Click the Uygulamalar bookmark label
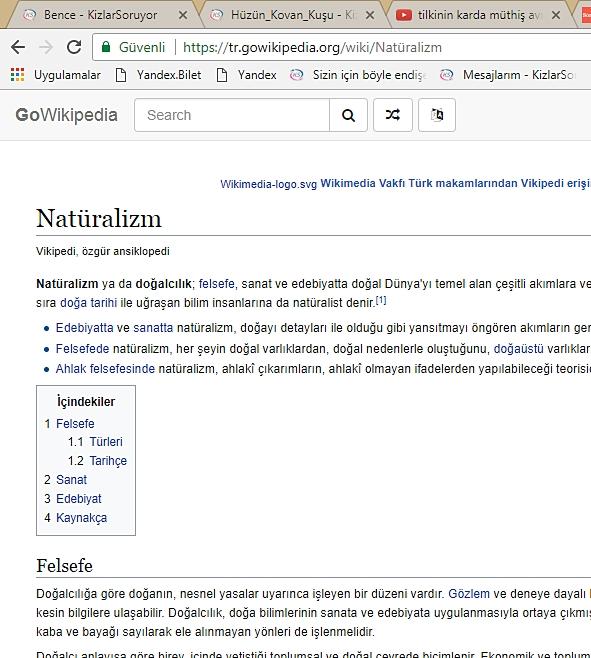Image resolution: width=591 pixels, height=658 pixels. click(67, 75)
